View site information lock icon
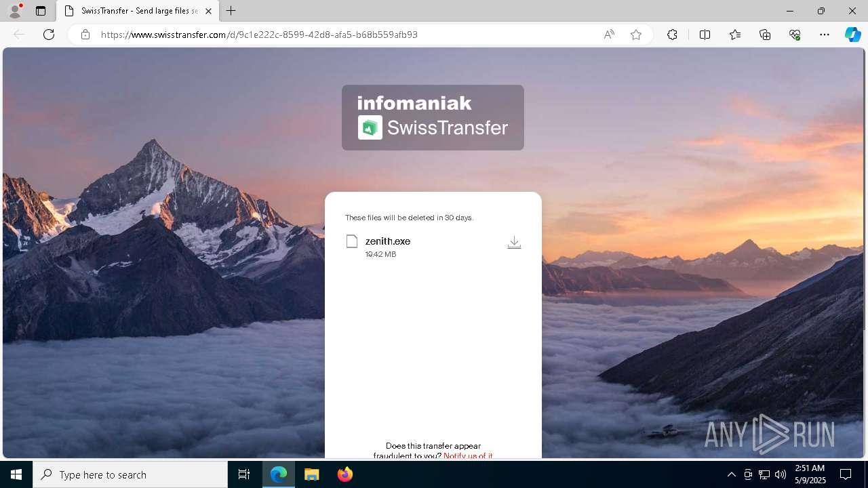The width and height of the screenshot is (868, 488). pos(85,35)
